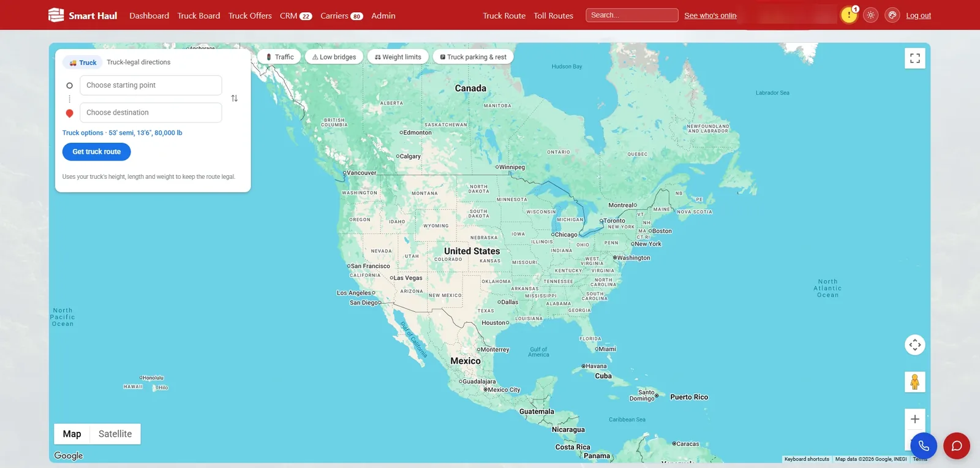
Task: Select the Street View pegman
Action: coord(915,382)
